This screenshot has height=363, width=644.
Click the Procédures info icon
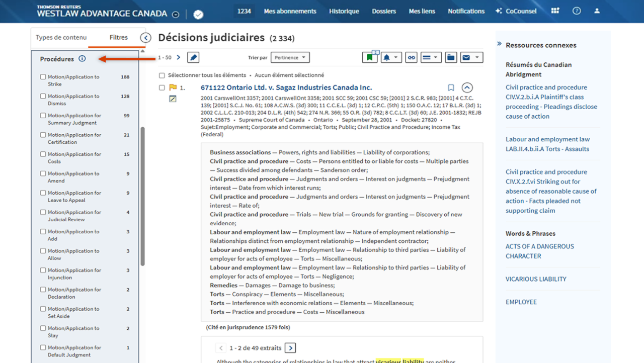point(82,59)
